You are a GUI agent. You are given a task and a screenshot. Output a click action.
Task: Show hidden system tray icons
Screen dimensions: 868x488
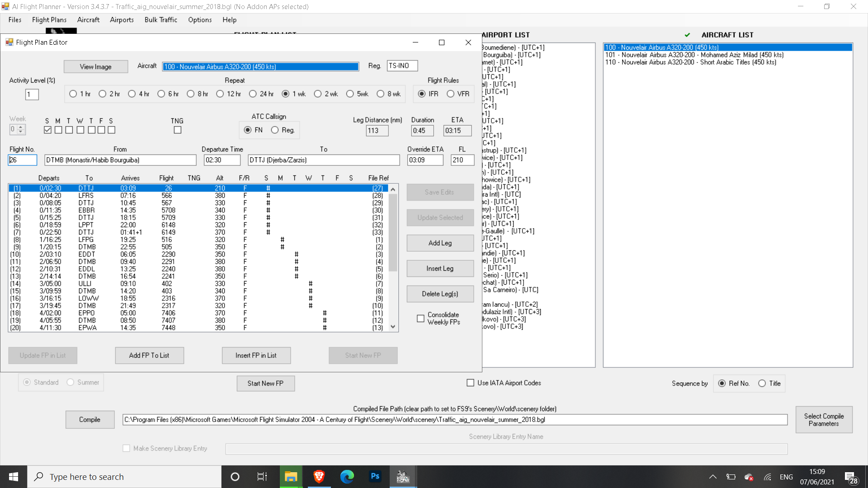point(713,477)
